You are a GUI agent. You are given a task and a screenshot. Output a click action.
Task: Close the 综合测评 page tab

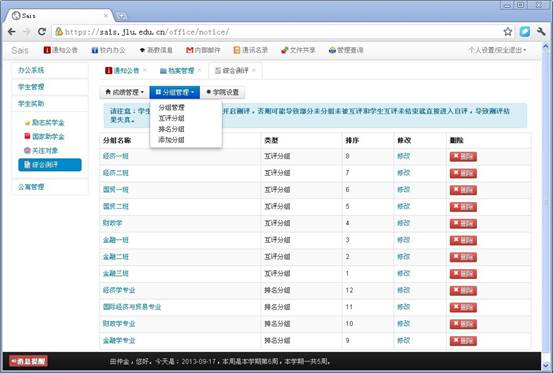(254, 70)
